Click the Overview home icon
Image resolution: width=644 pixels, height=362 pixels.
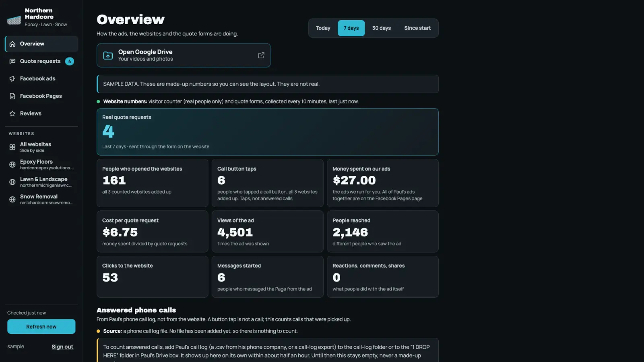(x=12, y=44)
